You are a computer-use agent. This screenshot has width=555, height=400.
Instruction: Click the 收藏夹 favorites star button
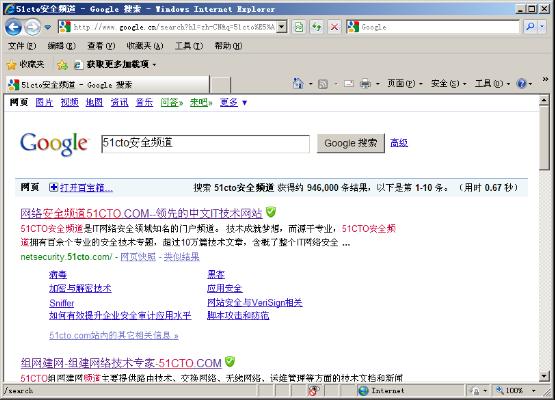pyautogui.click(x=25, y=64)
